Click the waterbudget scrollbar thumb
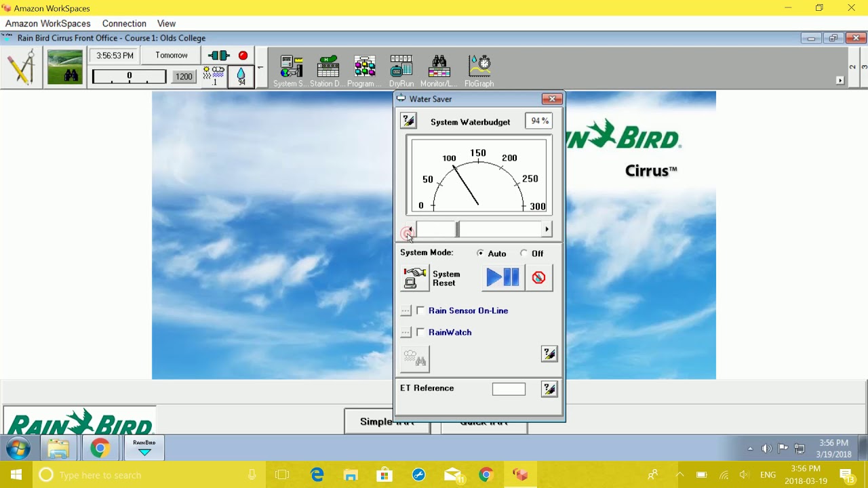Screen dimensions: 868x488 tap(457, 230)
